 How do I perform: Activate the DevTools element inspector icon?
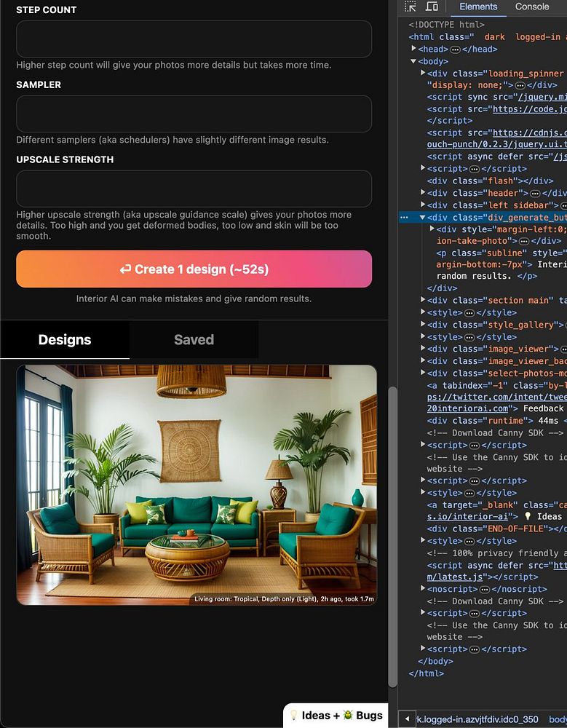(410, 7)
